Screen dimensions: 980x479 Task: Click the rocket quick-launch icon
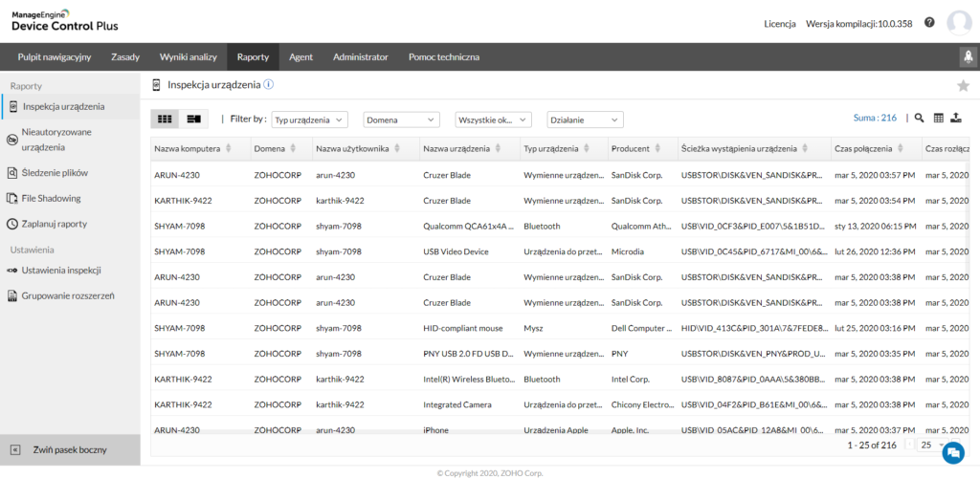(967, 57)
